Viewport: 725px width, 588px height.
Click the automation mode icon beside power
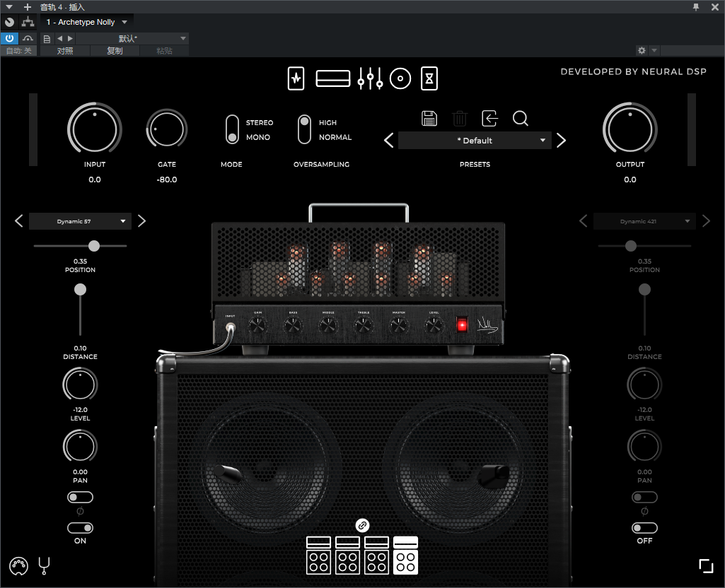point(28,38)
